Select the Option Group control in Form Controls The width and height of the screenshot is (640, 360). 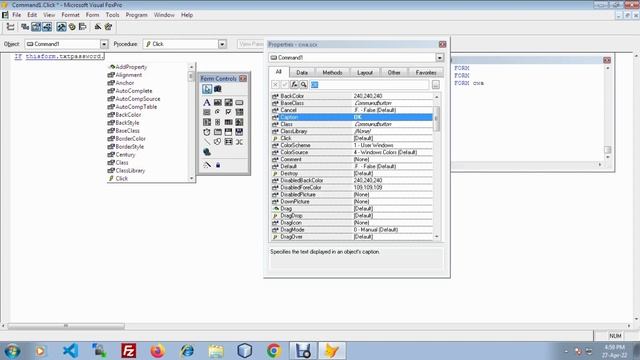point(218,112)
